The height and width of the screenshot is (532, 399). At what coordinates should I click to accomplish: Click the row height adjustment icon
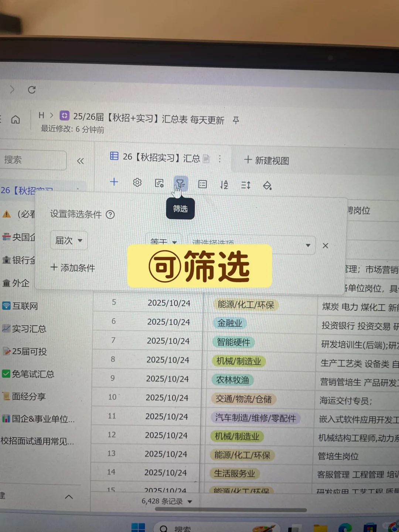tap(245, 185)
